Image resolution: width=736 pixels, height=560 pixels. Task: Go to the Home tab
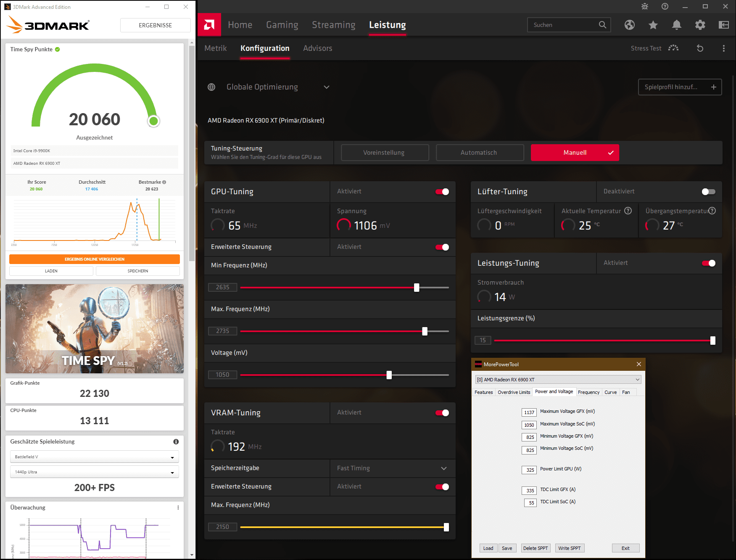240,25
